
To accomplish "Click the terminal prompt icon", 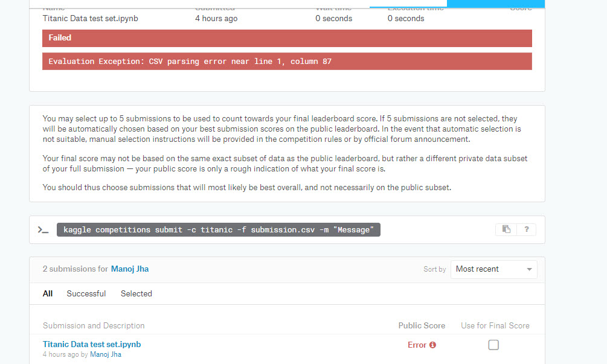I will pos(43,230).
